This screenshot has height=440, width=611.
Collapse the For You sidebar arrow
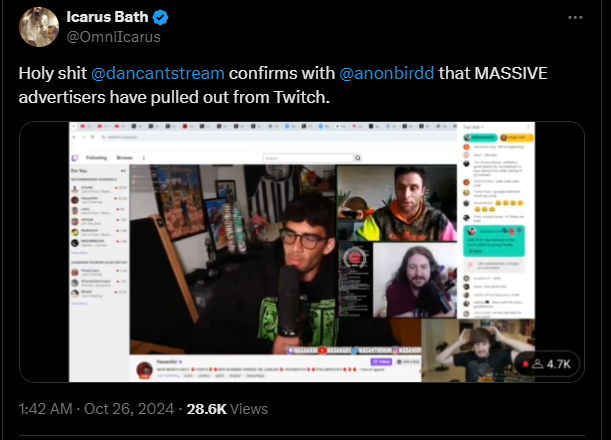point(124,171)
